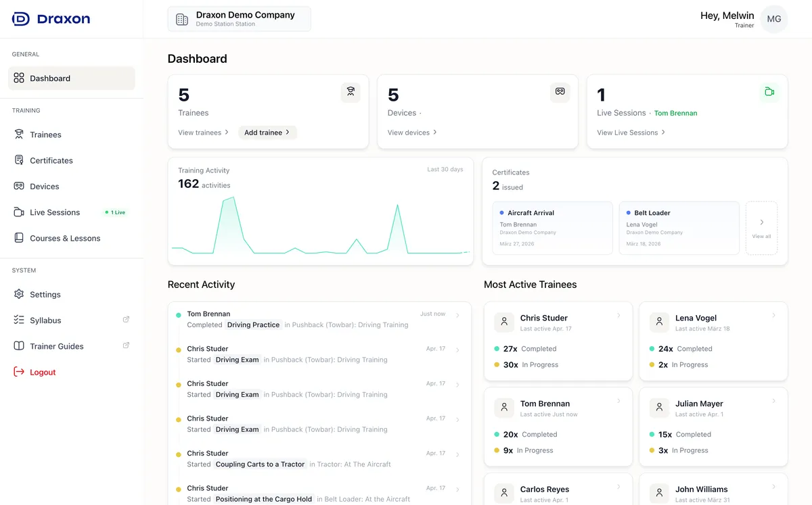Click the building icon beside Draxon Demo Company

pos(182,20)
